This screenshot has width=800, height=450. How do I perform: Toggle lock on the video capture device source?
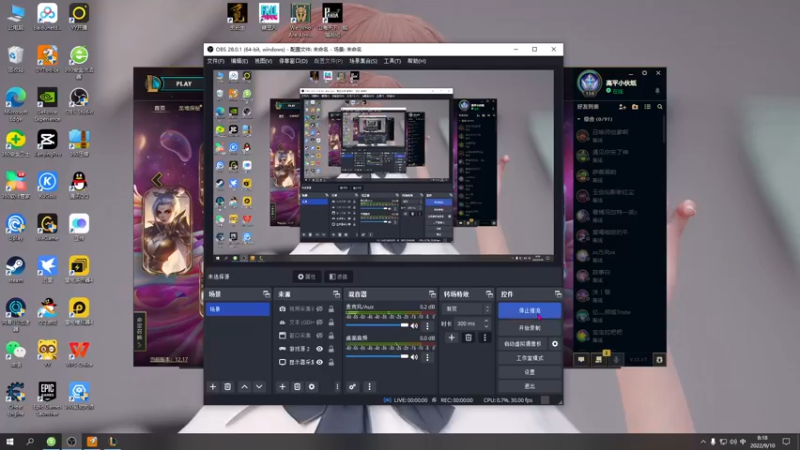tap(331, 309)
